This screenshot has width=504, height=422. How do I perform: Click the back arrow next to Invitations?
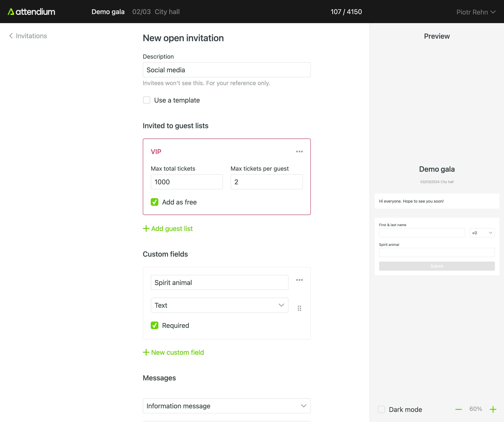(11, 36)
